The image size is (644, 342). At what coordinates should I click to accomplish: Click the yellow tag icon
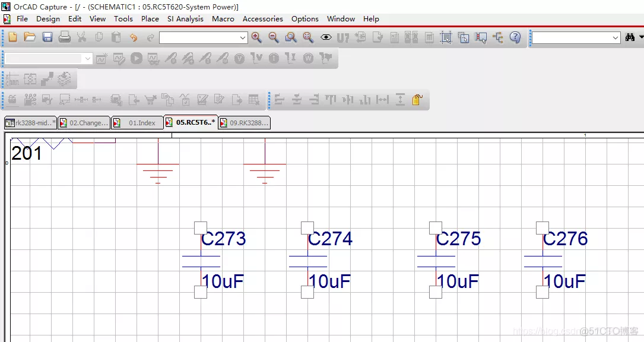point(417,100)
